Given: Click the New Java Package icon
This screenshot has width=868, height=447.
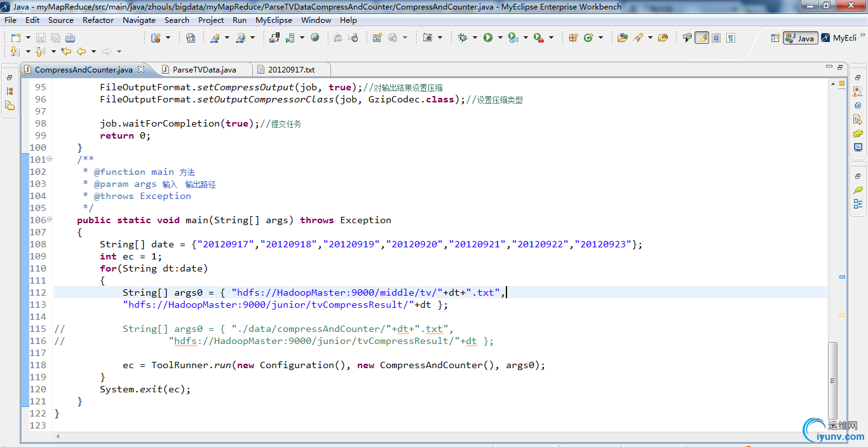Looking at the screenshot, I should point(573,38).
